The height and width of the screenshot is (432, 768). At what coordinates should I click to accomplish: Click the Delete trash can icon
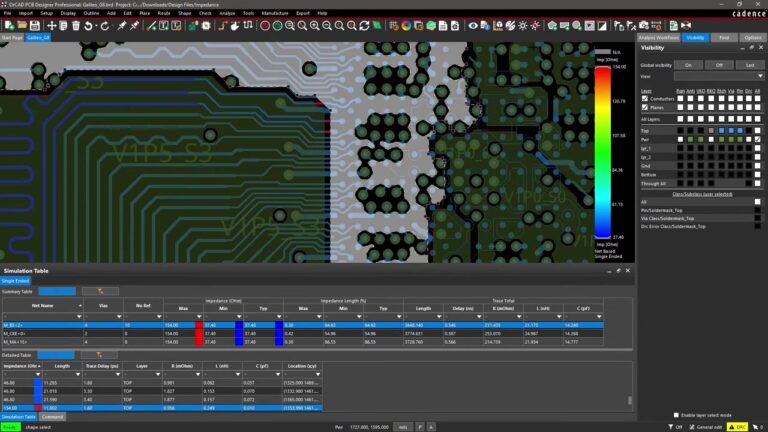(x=76, y=25)
